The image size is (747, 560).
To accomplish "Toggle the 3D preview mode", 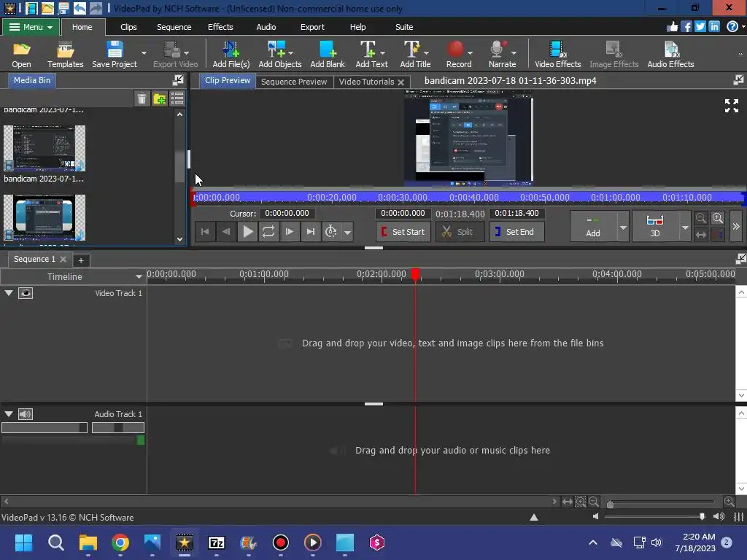I will [655, 226].
